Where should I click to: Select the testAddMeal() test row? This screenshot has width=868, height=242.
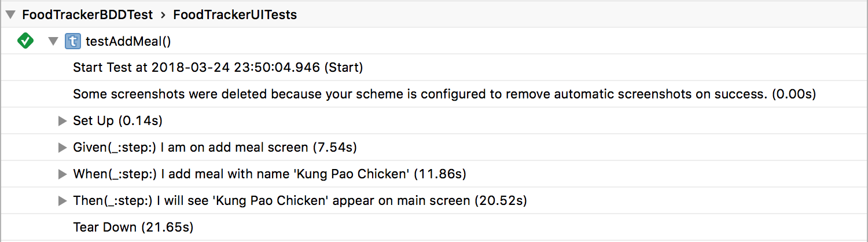[434, 41]
